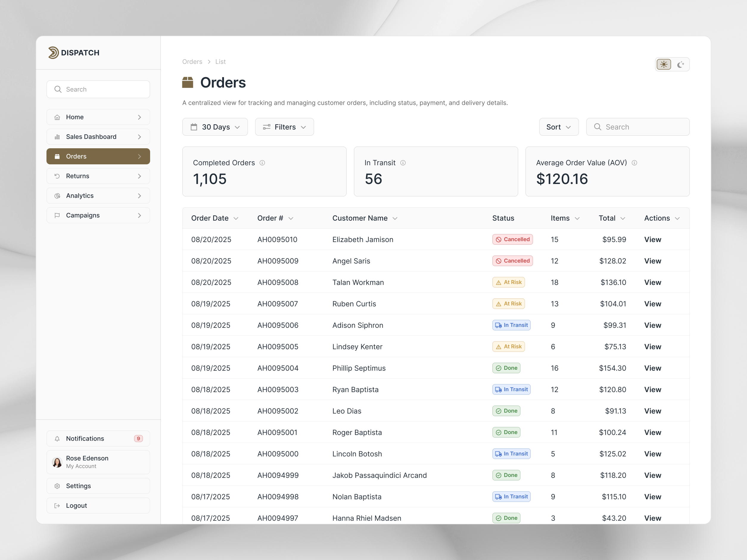The image size is (747, 560).
Task: Select the Returns icon in the sidebar
Action: tap(57, 176)
